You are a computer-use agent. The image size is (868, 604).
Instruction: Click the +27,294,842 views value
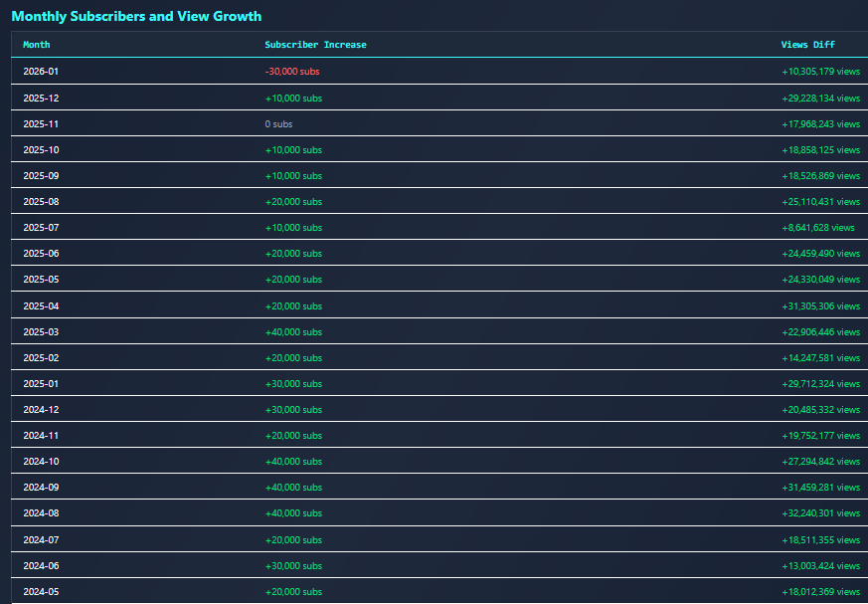(821, 461)
